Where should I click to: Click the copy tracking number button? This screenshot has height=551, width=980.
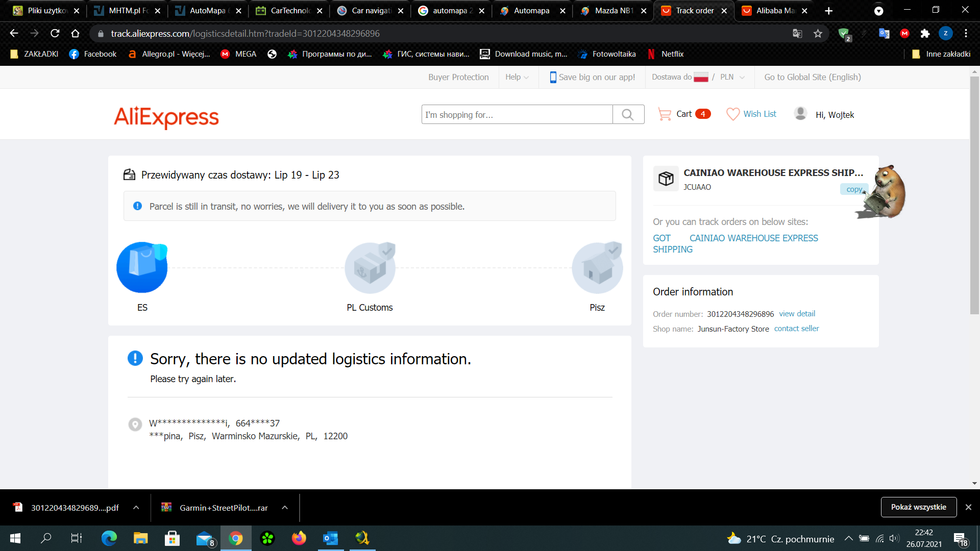(x=854, y=189)
